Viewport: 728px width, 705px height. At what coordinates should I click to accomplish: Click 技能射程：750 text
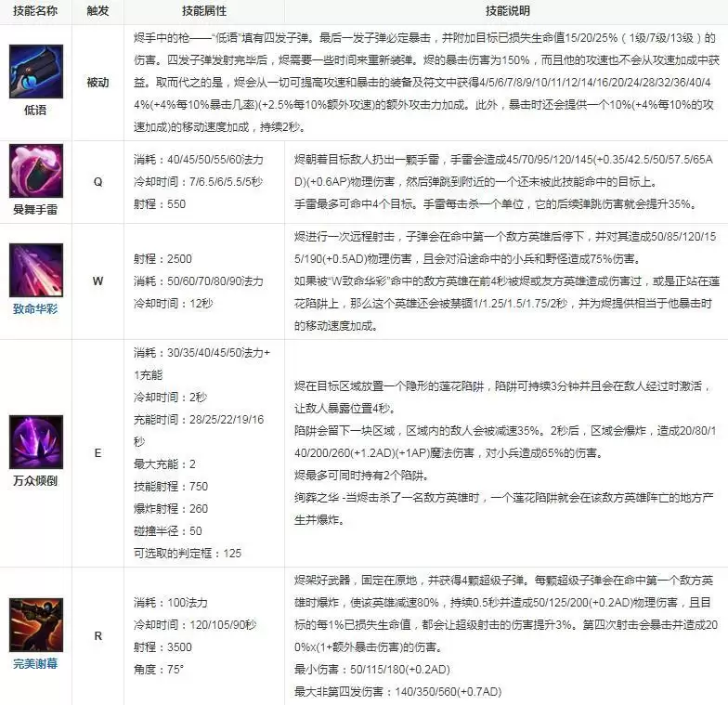(171, 487)
